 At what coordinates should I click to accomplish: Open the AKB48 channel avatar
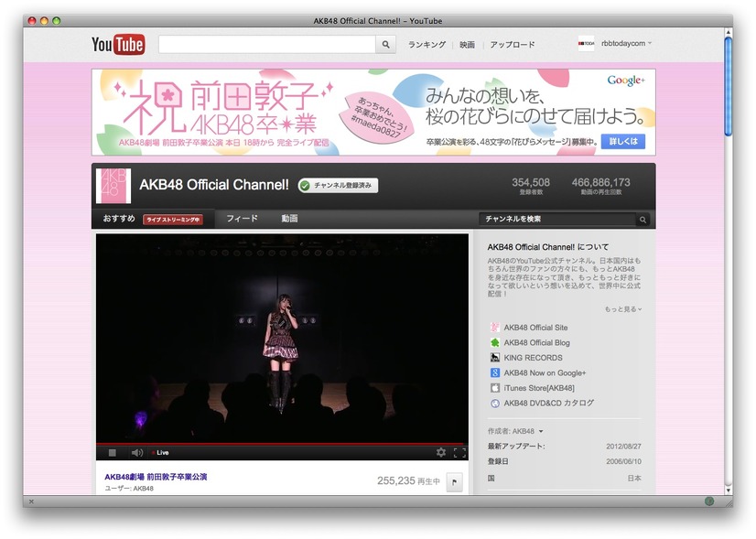tap(113, 186)
